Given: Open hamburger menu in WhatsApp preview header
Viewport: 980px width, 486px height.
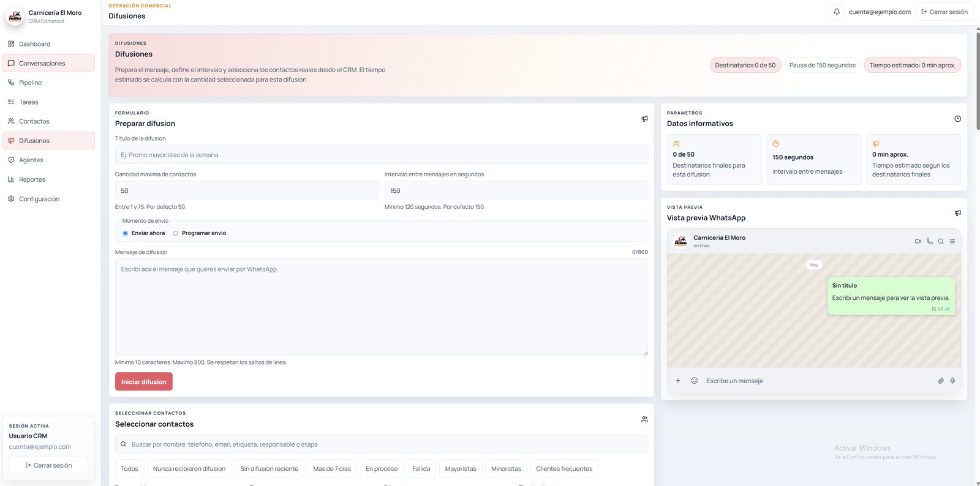Looking at the screenshot, I should [x=952, y=241].
